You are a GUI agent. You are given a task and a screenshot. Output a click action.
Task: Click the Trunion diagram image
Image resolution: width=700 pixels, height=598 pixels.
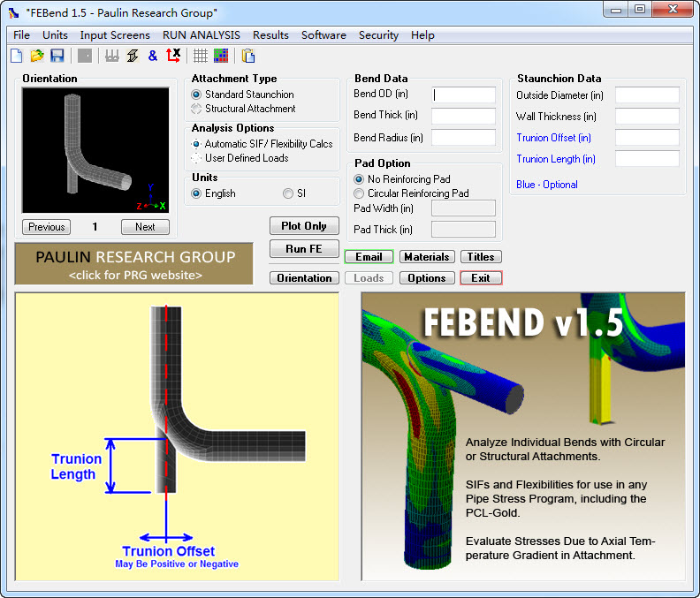tap(178, 437)
